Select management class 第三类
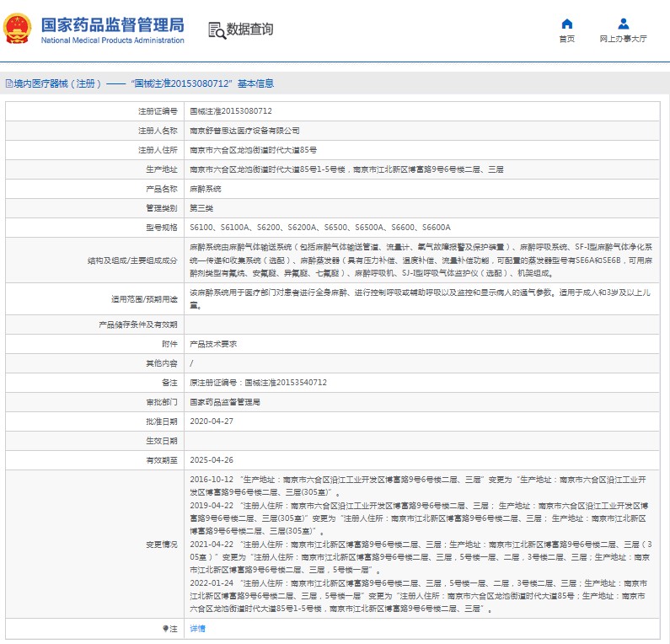Screen dimensions: 670x644 tap(201, 208)
